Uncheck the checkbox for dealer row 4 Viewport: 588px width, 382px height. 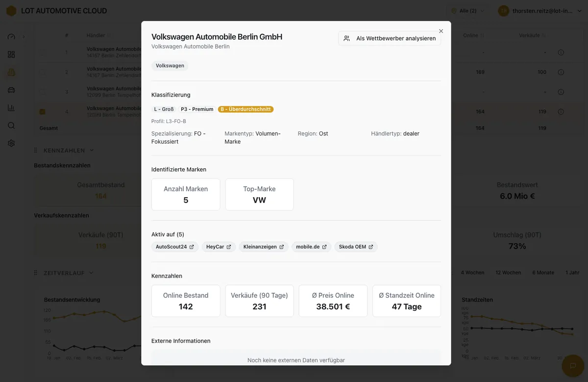(x=43, y=112)
